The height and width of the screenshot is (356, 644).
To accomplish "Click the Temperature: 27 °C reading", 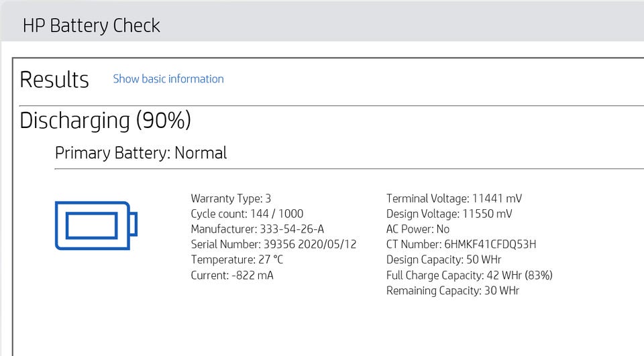I will (x=237, y=260).
